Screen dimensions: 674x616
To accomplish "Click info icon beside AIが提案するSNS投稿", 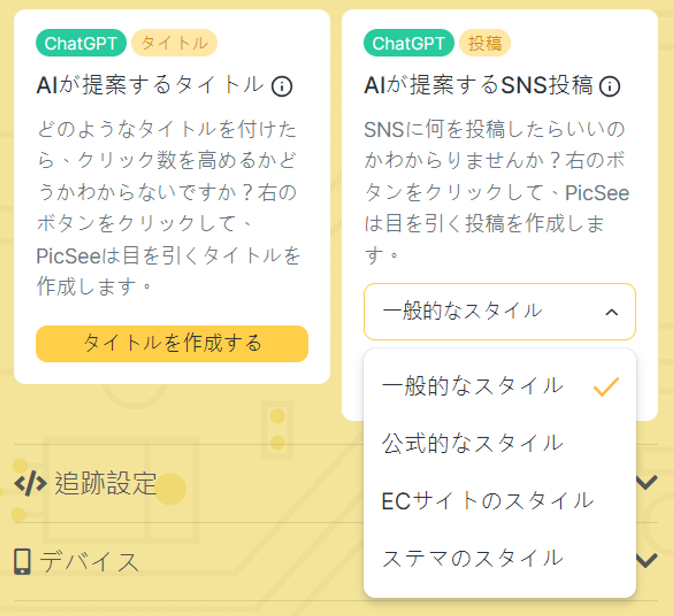I will [609, 87].
